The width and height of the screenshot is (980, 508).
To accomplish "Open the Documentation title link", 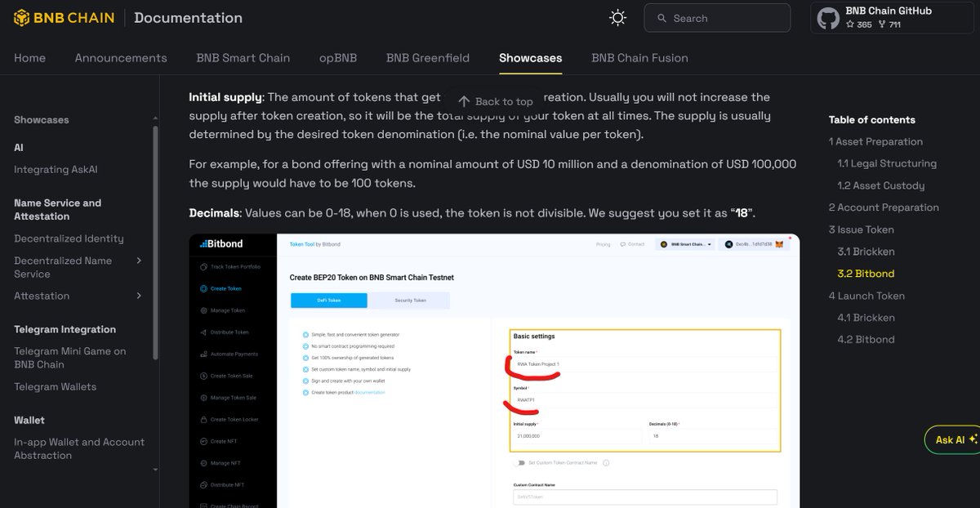I will [188, 18].
